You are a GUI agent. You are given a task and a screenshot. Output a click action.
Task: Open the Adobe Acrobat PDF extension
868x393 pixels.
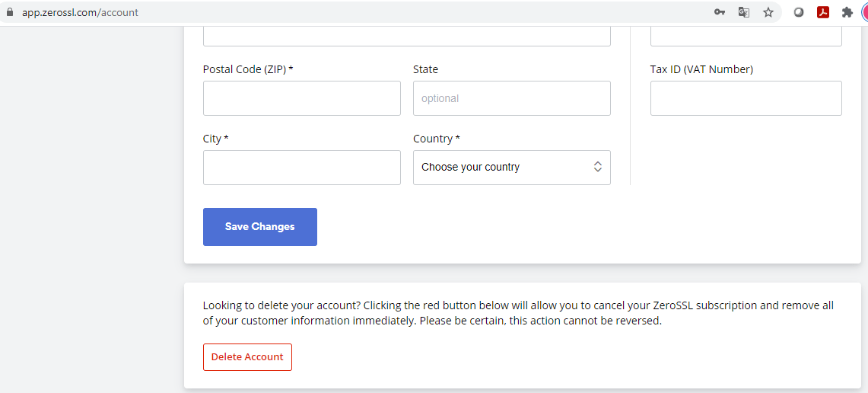[822, 12]
